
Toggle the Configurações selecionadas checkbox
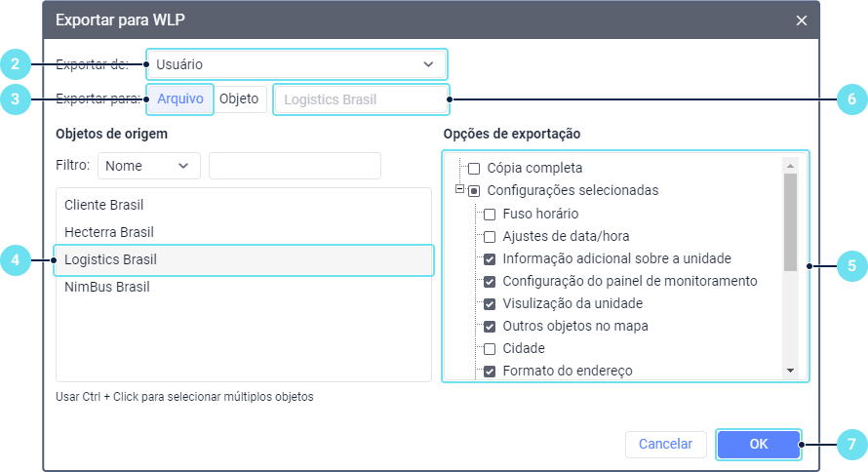(474, 191)
